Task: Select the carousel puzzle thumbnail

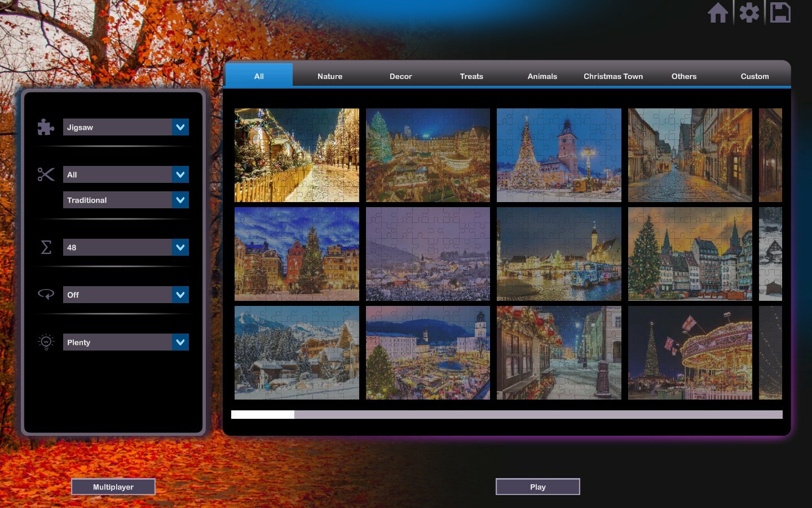Action: pyautogui.click(x=690, y=353)
